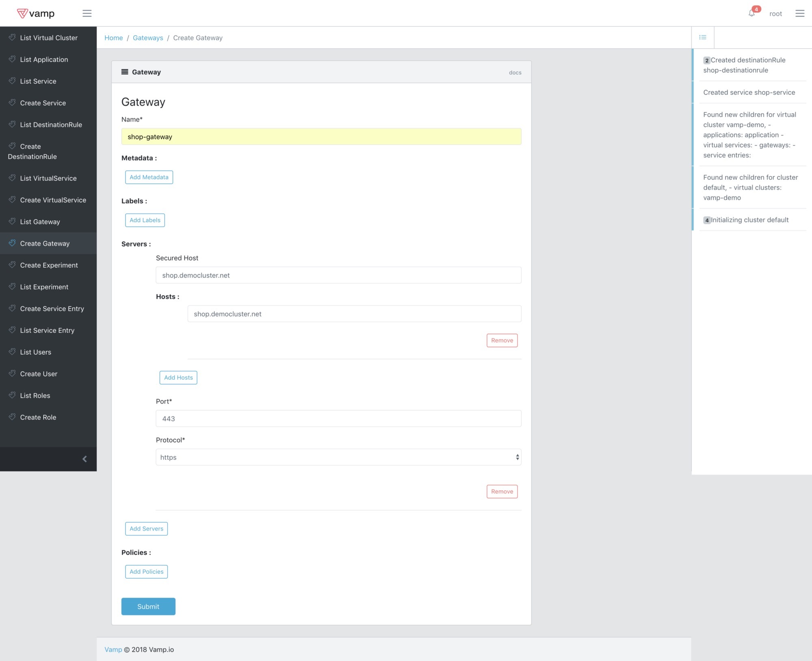The width and height of the screenshot is (812, 661).
Task: Select Create VirtualService in sidebar
Action: point(53,200)
